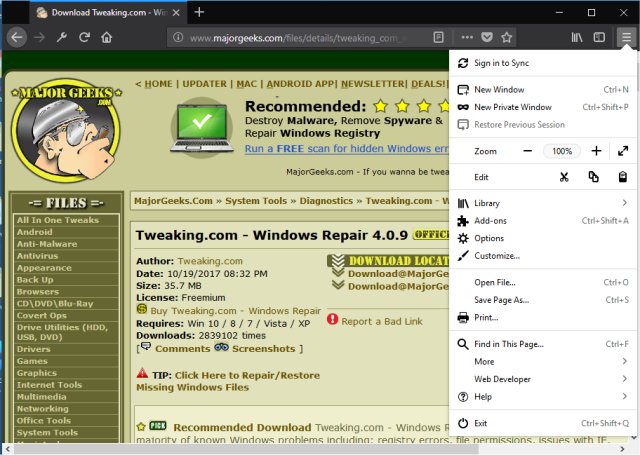Go back using the Back arrow button
The image size is (640, 455).
(17, 38)
